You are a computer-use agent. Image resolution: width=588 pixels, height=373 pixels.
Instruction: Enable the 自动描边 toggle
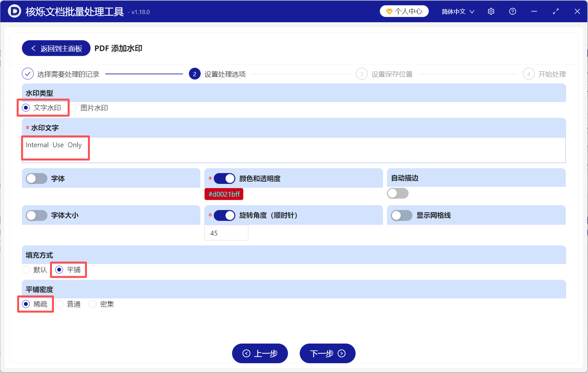(x=397, y=193)
